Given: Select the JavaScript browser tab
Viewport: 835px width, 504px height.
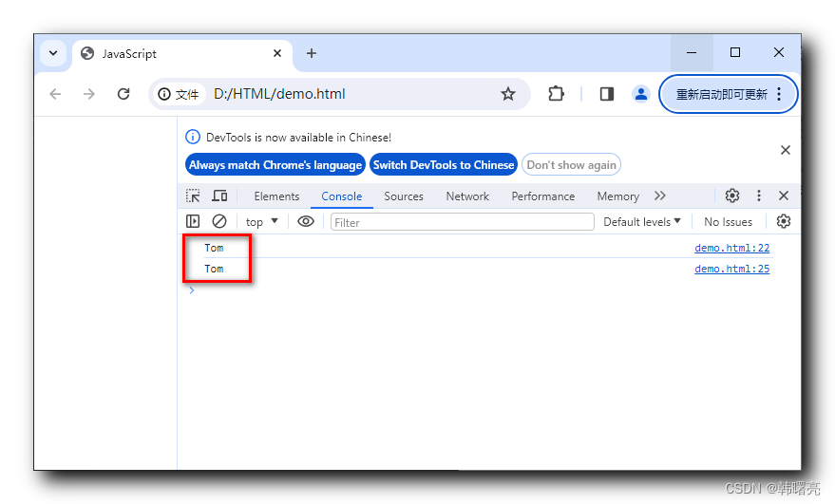Looking at the screenshot, I should click(182, 54).
